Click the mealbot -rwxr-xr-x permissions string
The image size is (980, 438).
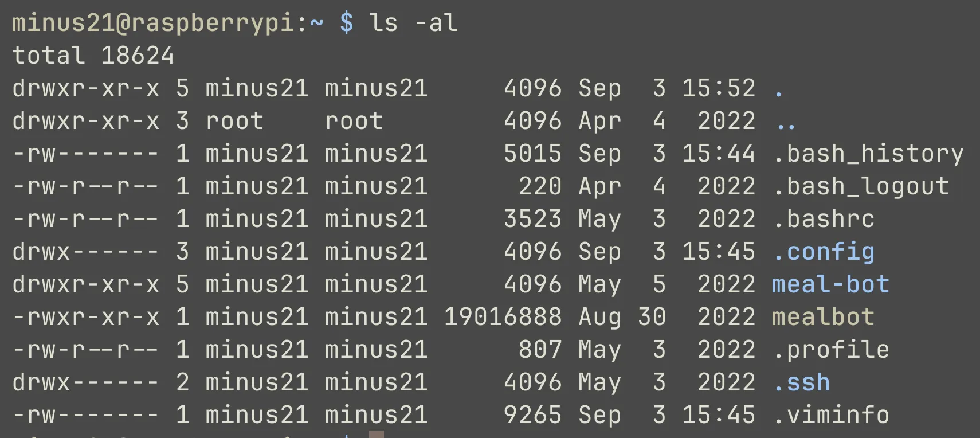coord(85,317)
